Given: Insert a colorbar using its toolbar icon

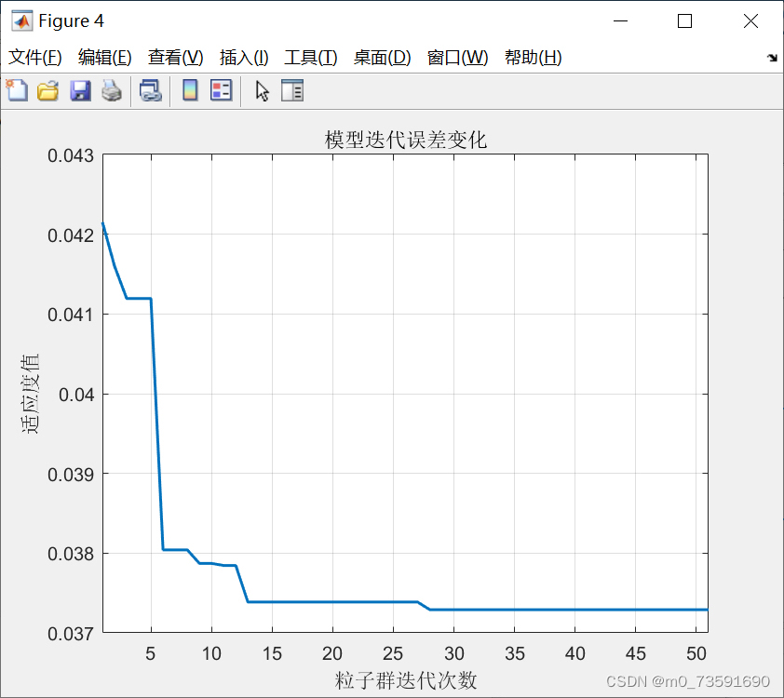Looking at the screenshot, I should click(190, 90).
